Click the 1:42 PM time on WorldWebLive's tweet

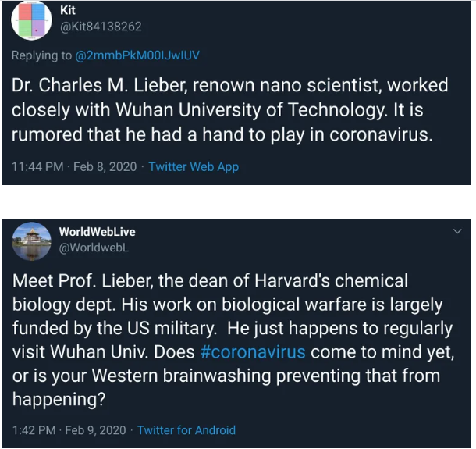click(x=33, y=430)
